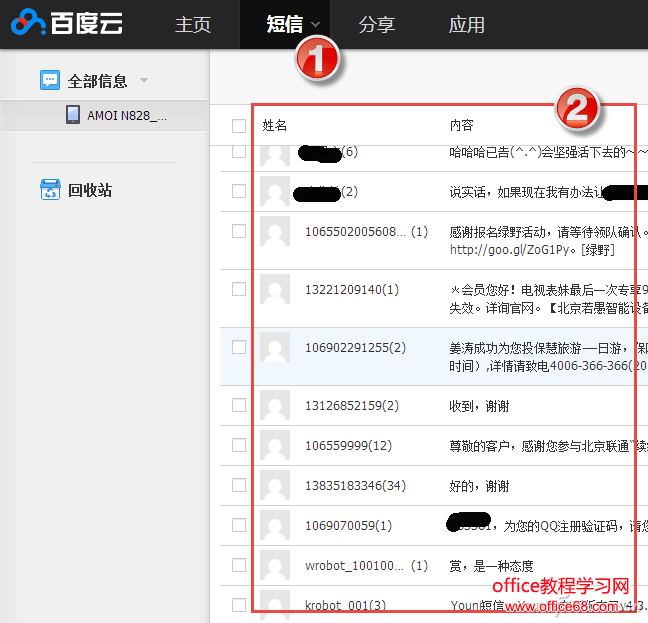Open the 106559999(12) conversation
The image size is (648, 623).
348,446
